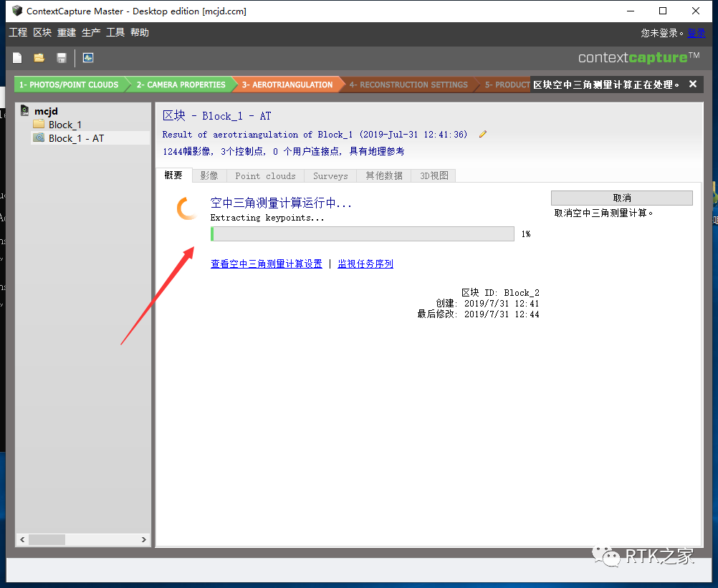Maximize the ContextCapture Master window
Screen dimensions: 718x588
point(663,11)
